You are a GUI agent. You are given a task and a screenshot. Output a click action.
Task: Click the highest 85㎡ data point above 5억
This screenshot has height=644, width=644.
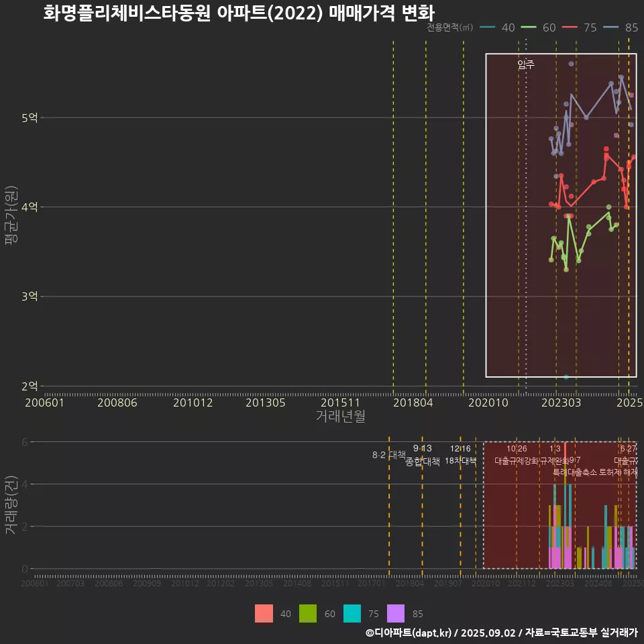(x=571, y=64)
